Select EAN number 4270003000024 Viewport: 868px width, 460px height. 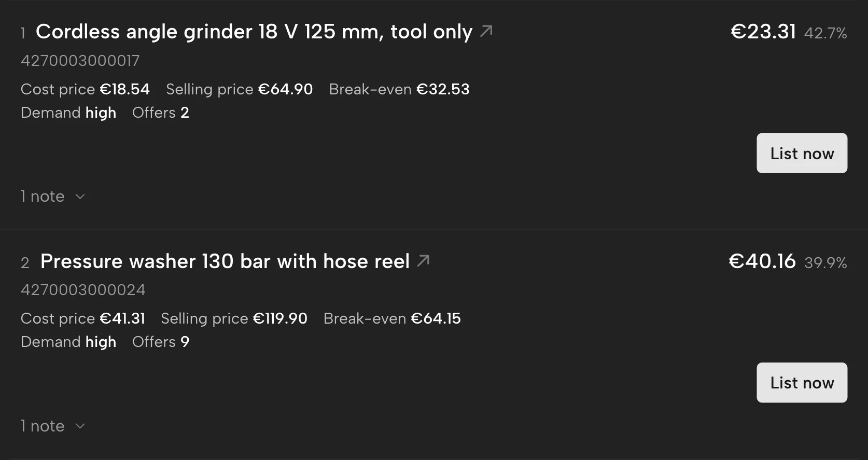83,290
